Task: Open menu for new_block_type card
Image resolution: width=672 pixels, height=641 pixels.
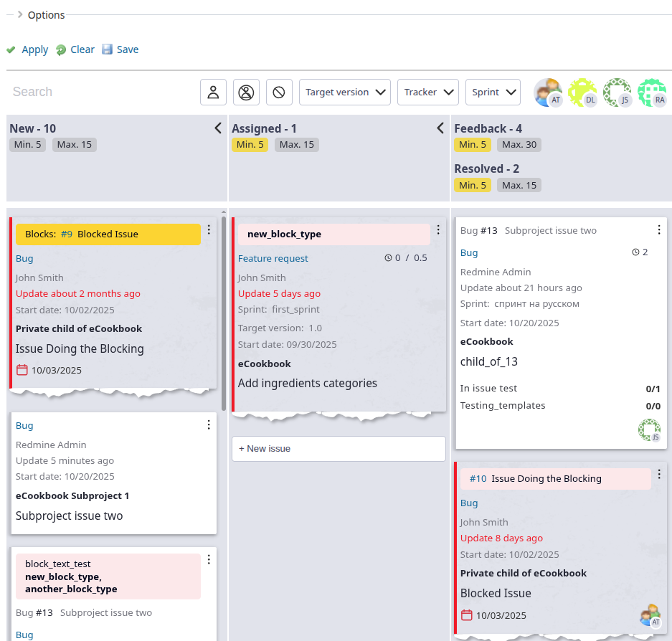Action: [438, 230]
